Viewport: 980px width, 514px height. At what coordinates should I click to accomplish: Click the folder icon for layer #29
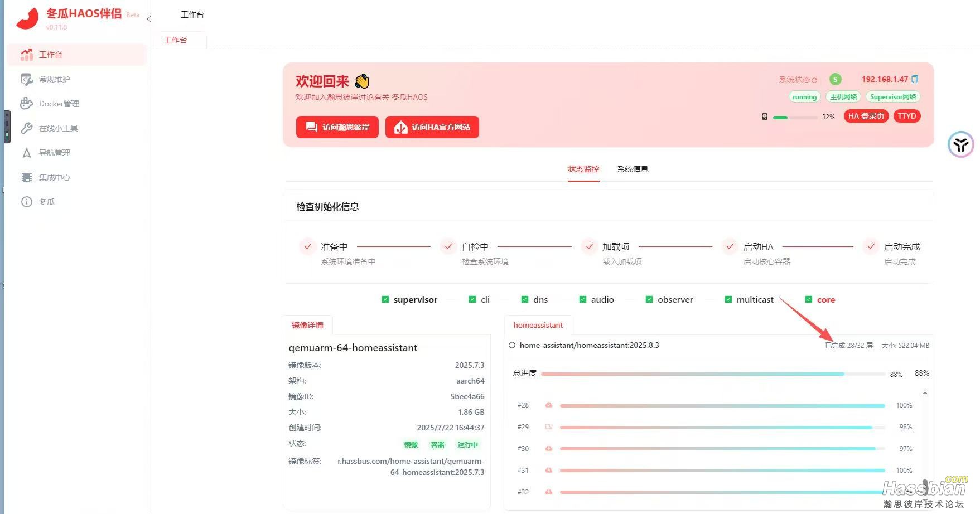pos(549,427)
